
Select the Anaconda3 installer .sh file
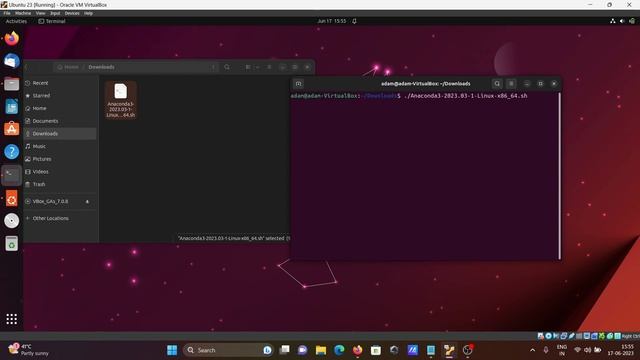point(120,100)
